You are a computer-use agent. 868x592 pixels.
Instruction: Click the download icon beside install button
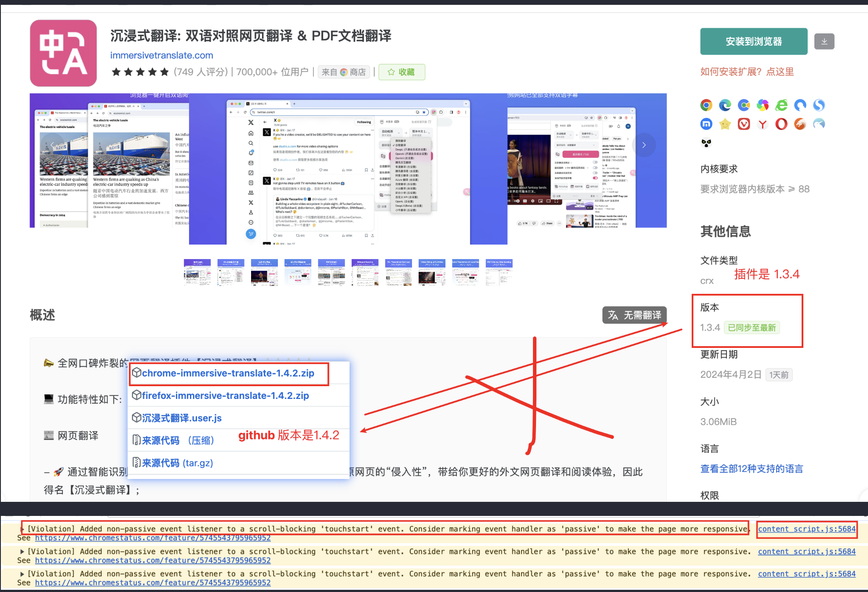pos(824,41)
